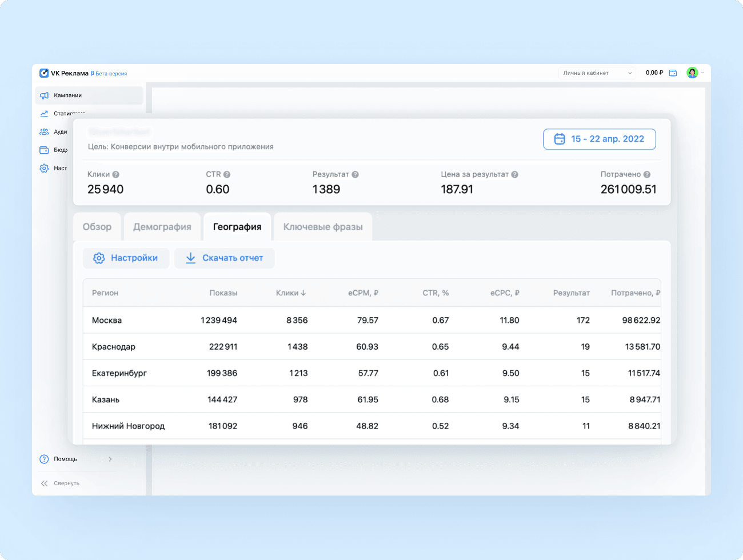Expand the Помощь submenu chevron
This screenshot has width=743, height=560.
point(110,459)
